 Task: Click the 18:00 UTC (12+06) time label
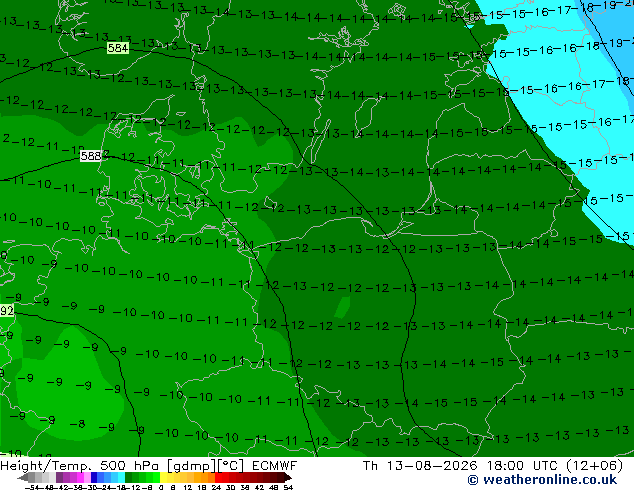555,466
